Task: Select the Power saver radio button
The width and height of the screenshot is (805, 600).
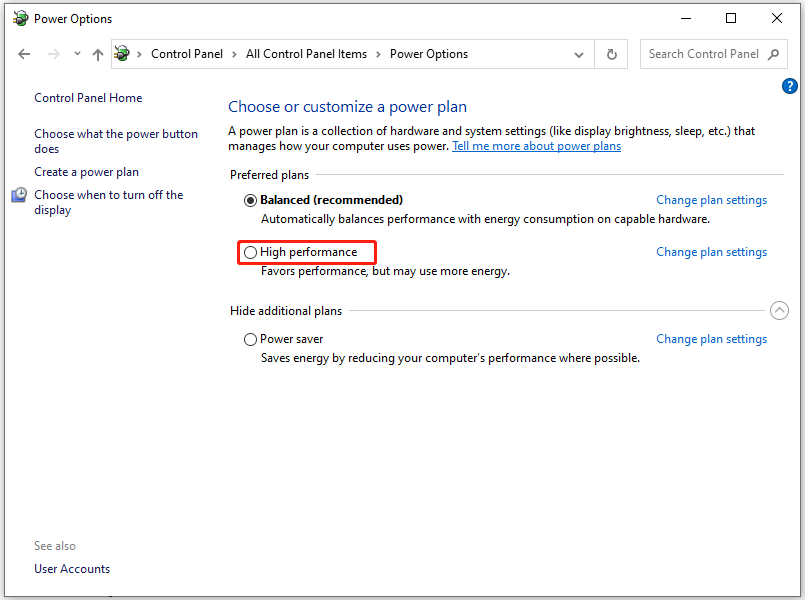Action: (x=250, y=339)
